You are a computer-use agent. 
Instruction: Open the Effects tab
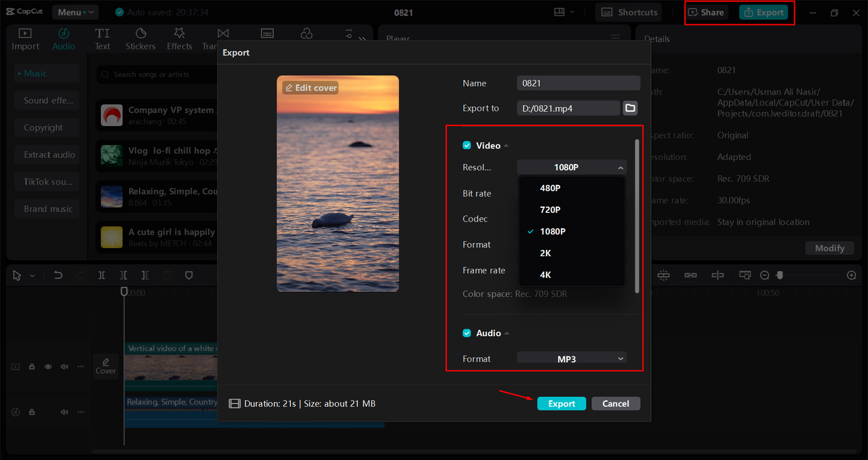coord(180,39)
